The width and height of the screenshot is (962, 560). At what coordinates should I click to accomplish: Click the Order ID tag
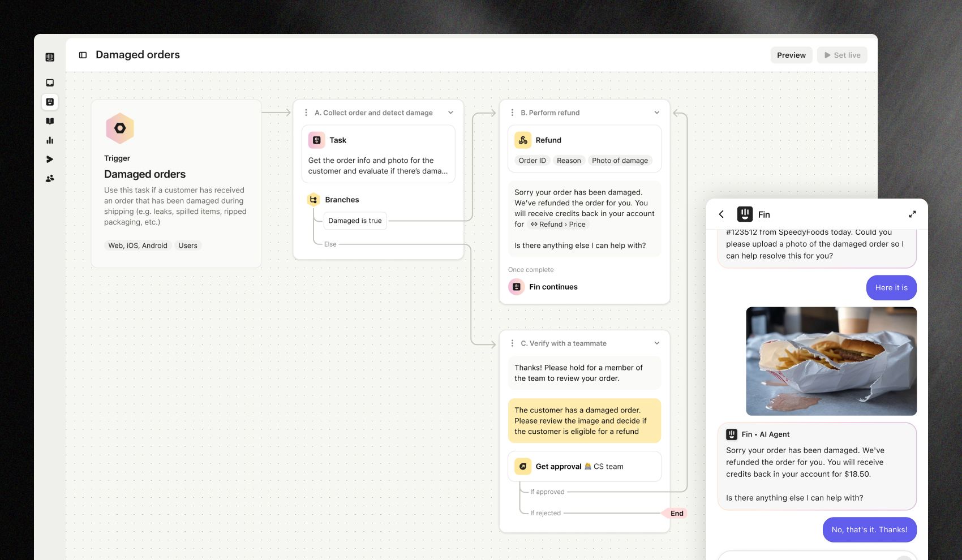[532, 161]
